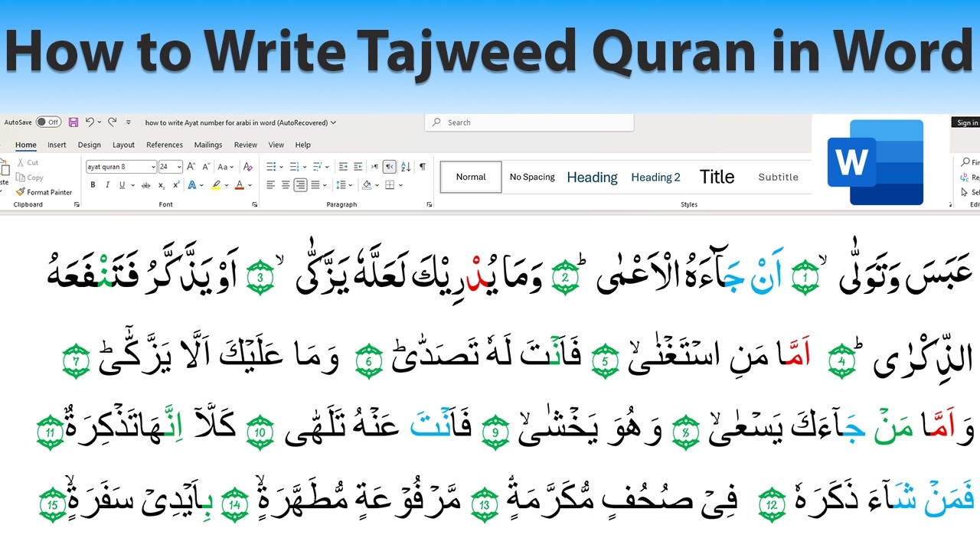Viewport: 980px width, 551px height.
Task: Click the Save disk icon
Action: [x=73, y=122]
